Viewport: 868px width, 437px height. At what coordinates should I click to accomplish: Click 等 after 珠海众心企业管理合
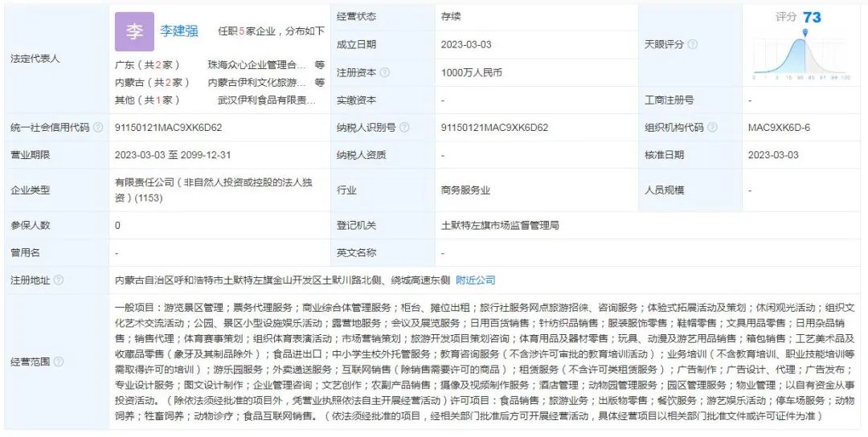[x=320, y=65]
